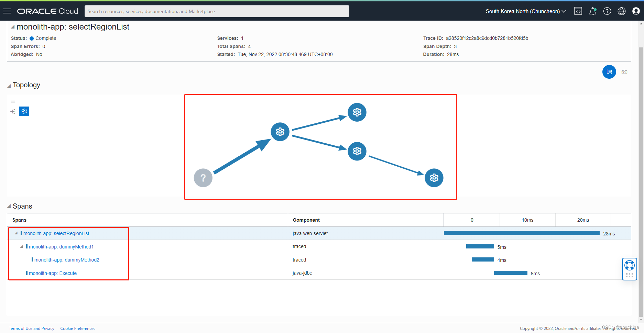Screen dimensions: 644x333
Task: Open the monolith-app: selectRegionList span link
Action: [56, 233]
